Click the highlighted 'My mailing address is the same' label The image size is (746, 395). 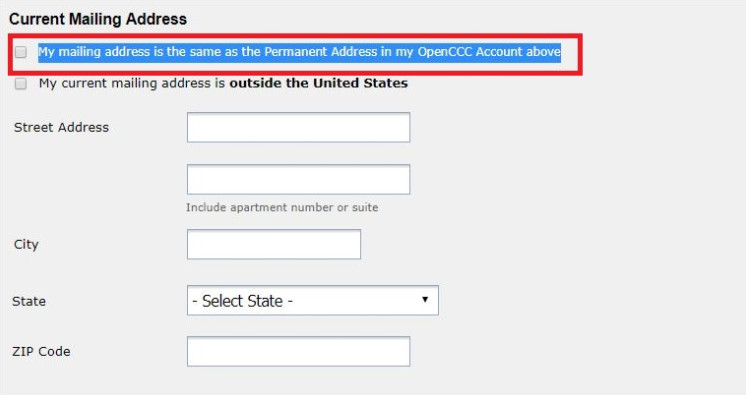(x=299, y=52)
